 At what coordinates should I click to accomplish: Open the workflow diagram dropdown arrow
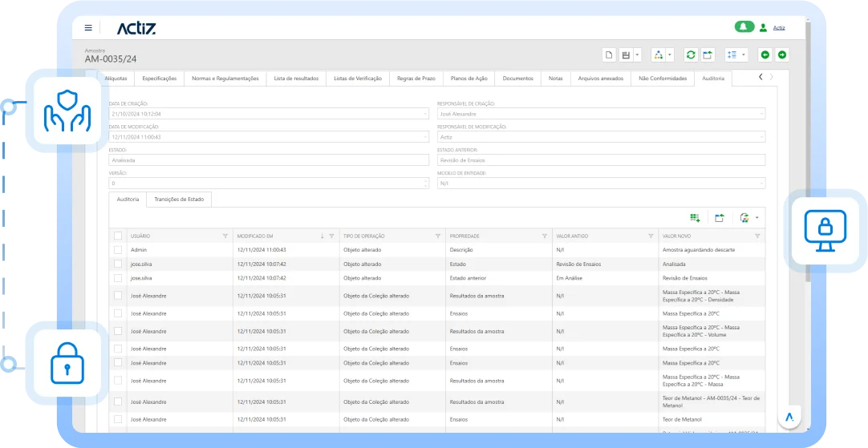click(x=669, y=54)
